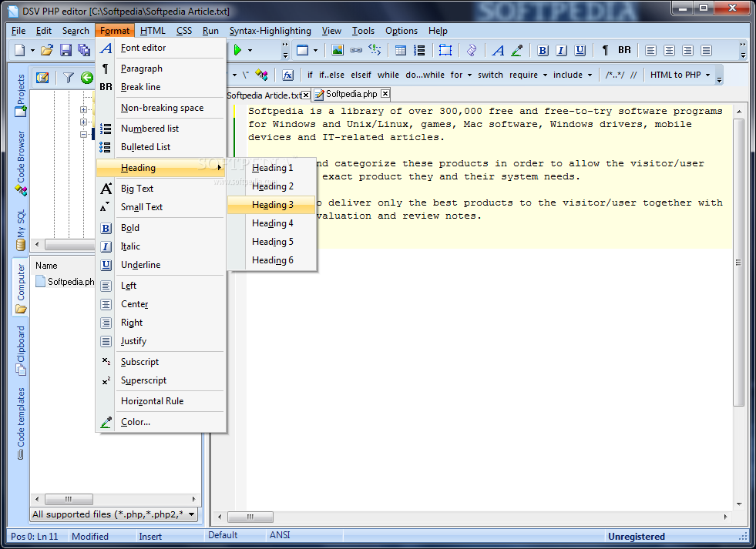This screenshot has height=549, width=756.
Task: Click the color picker toolbar icon
Action: point(517,50)
